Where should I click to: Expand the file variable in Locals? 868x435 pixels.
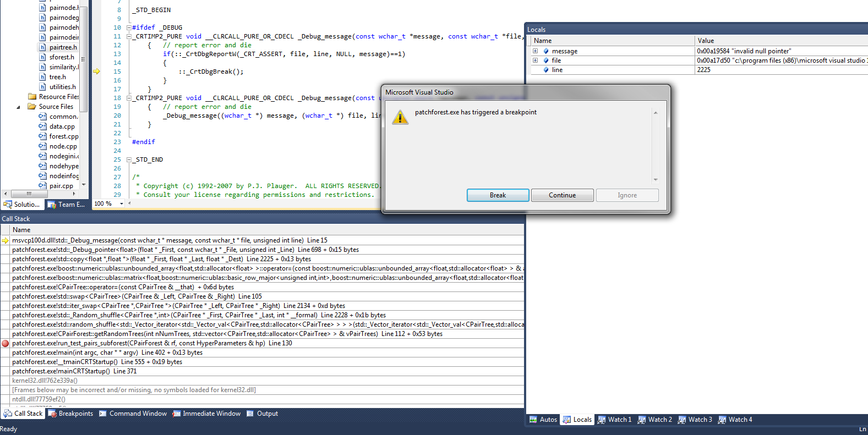click(x=535, y=60)
